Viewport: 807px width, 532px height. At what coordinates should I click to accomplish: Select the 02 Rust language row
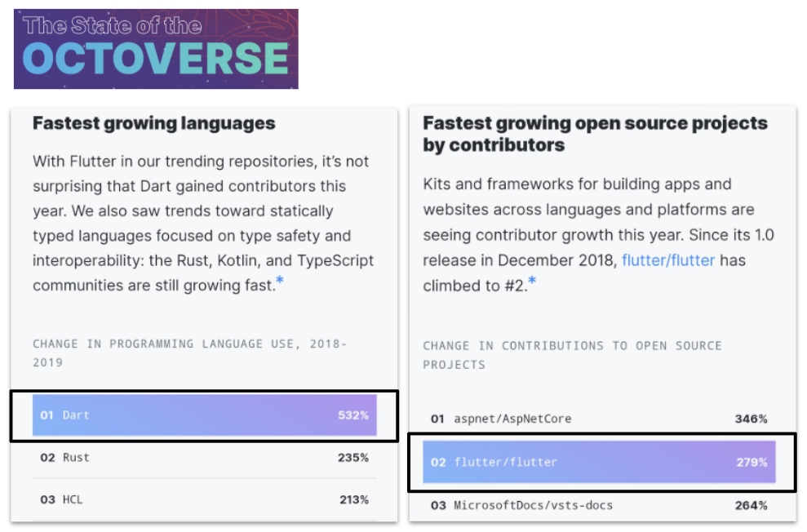tap(204, 458)
